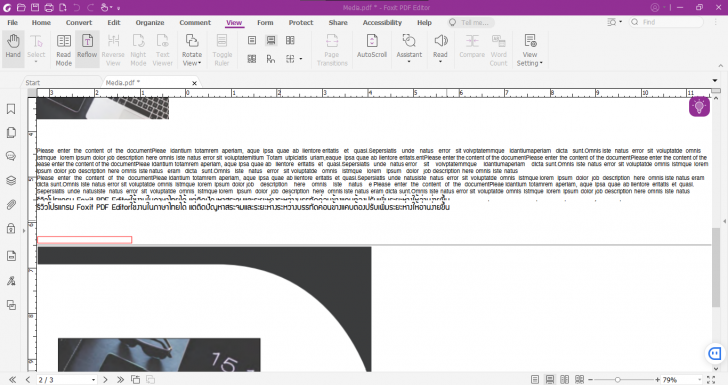This screenshot has height=385, width=728.
Task: Open Rotate View dropdown
Action: coord(192,50)
